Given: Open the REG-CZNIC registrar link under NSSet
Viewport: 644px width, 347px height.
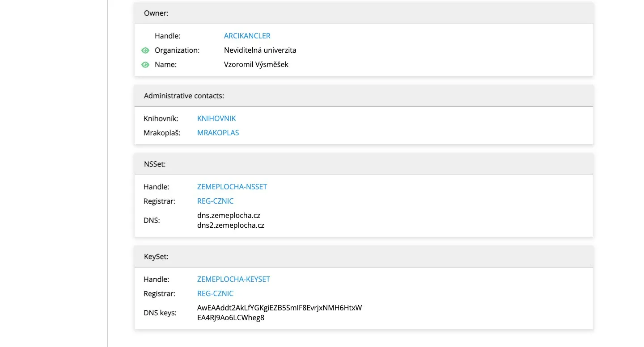Looking at the screenshot, I should click(216, 201).
